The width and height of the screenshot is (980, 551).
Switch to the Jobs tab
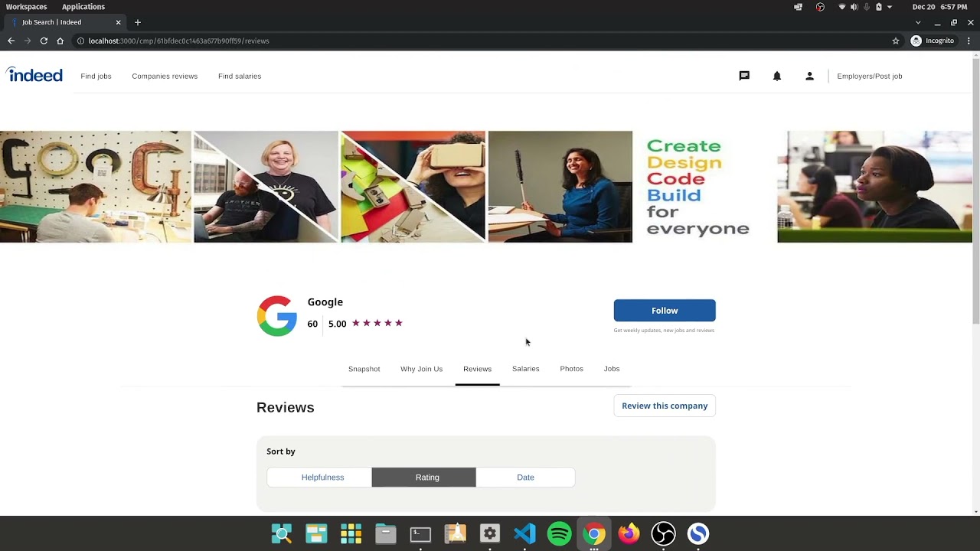[x=612, y=369]
